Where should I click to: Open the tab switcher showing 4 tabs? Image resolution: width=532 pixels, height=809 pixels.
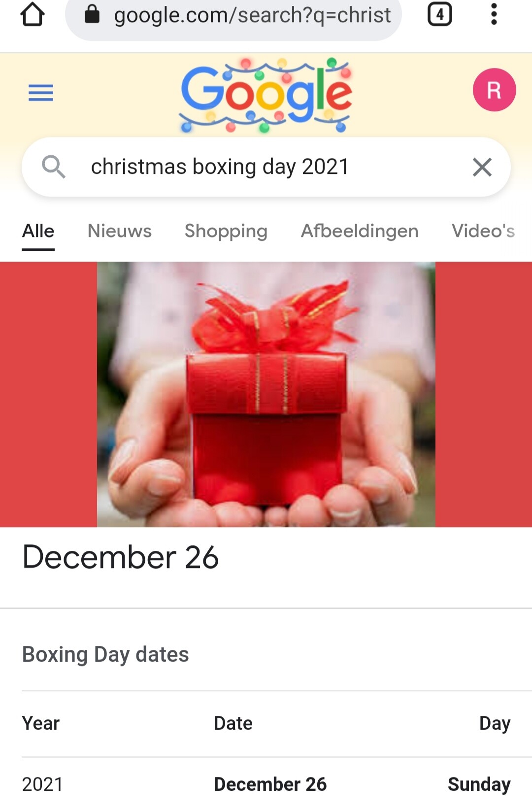[x=440, y=14]
